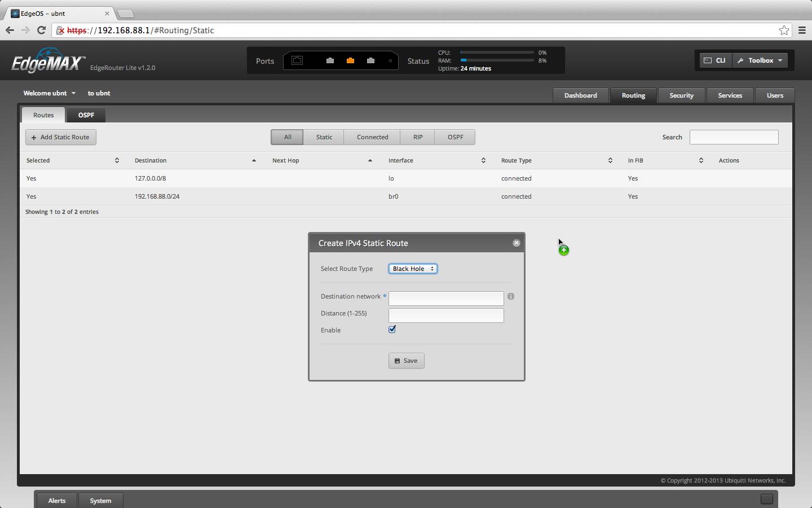The width and height of the screenshot is (812, 508).
Task: Click the Destination network input field
Action: [445, 298]
